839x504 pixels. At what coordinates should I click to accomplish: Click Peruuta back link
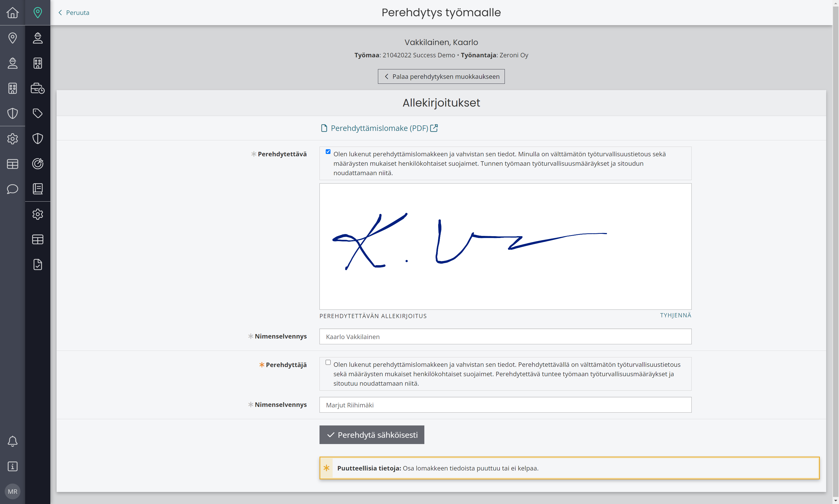coord(74,13)
